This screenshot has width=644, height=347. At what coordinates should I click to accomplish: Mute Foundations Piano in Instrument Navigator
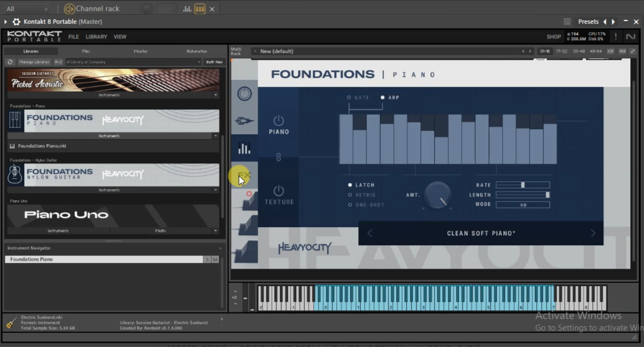point(215,260)
